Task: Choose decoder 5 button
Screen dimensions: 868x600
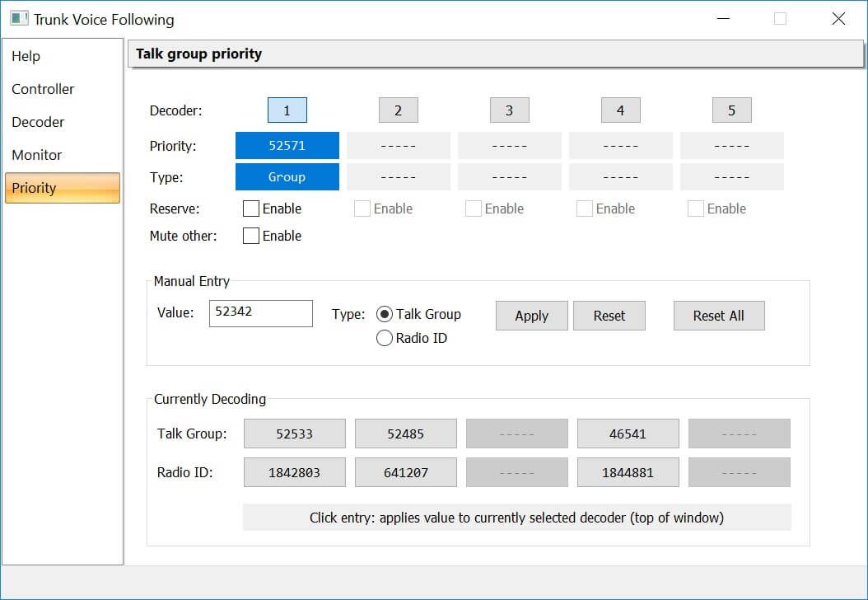Action: pos(731,110)
